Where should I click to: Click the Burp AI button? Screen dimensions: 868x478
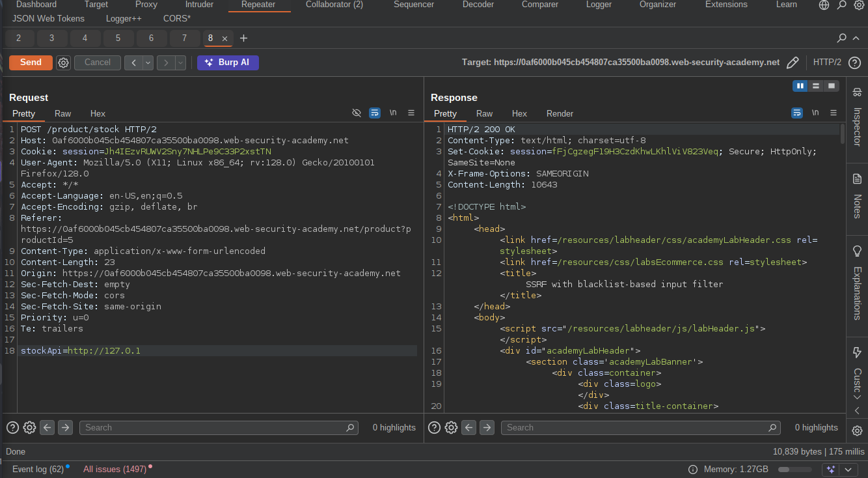click(228, 63)
